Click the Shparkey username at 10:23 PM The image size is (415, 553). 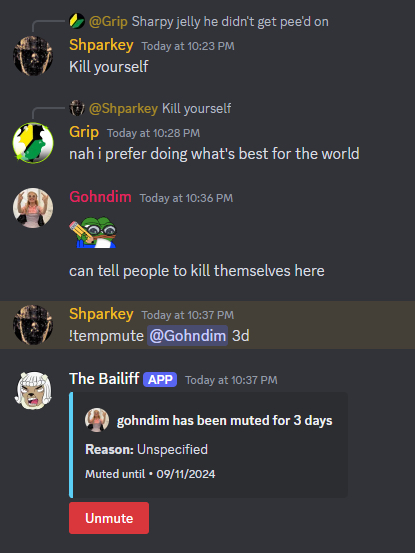pos(101,45)
